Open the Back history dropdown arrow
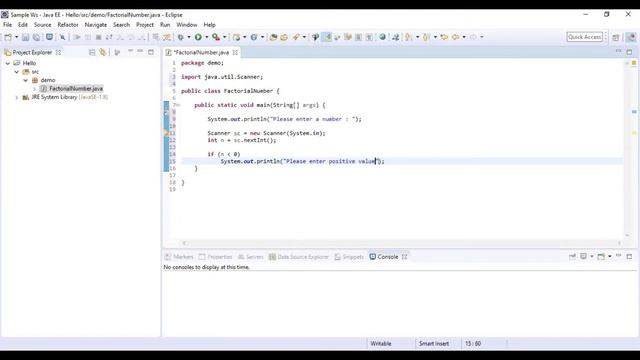The image size is (640, 360). (464, 37)
